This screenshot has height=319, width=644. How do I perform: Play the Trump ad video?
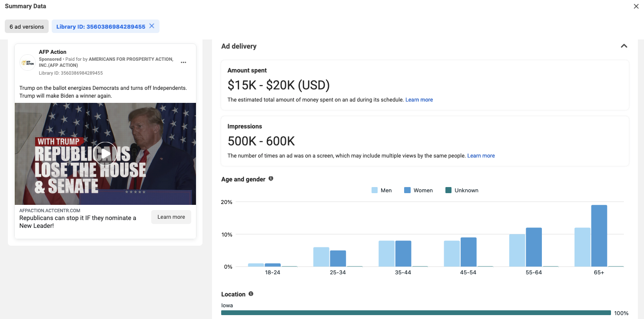point(105,154)
